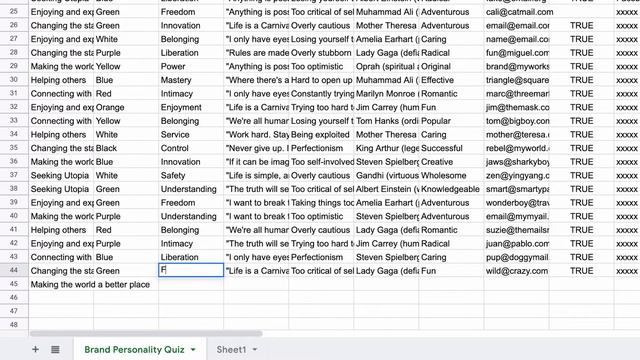Select cell 'Popular' in row 33
The image size is (640, 360).
451,121
